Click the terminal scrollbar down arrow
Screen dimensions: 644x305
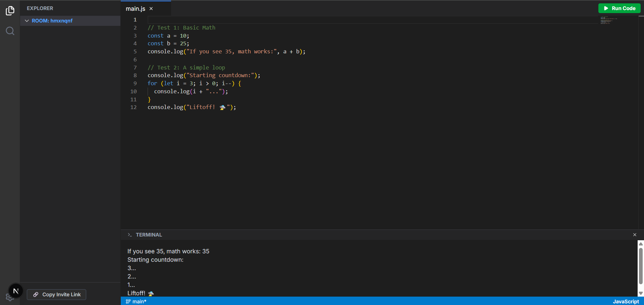click(x=641, y=293)
